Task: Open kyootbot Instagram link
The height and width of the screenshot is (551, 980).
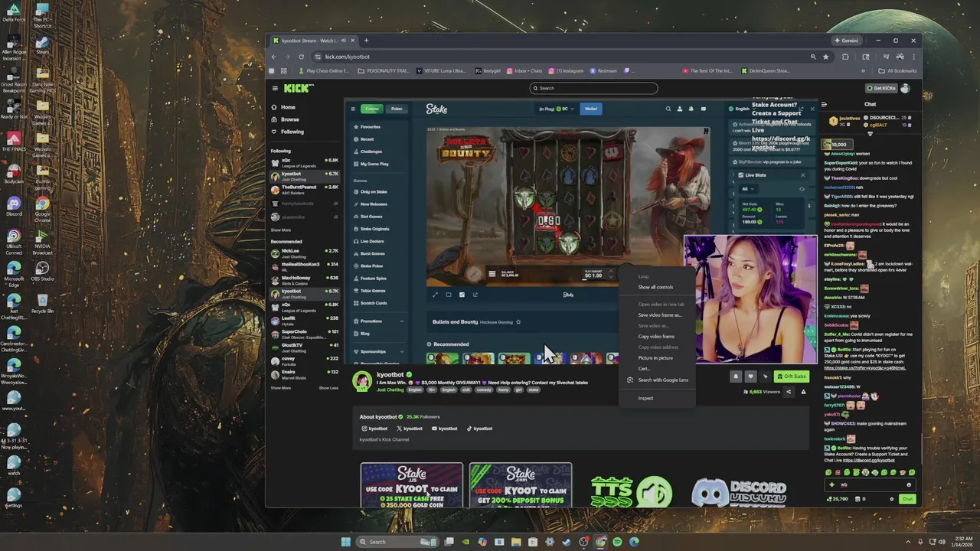Action: [x=375, y=429]
